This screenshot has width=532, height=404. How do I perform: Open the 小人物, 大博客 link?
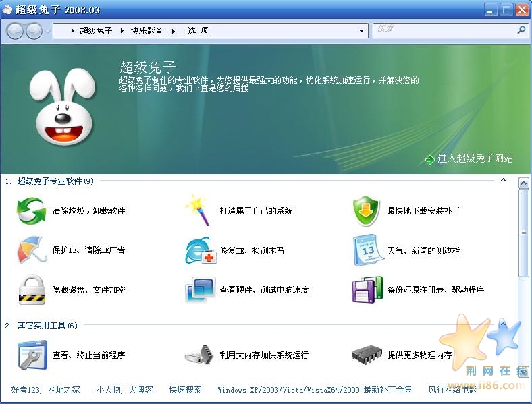coord(124,389)
